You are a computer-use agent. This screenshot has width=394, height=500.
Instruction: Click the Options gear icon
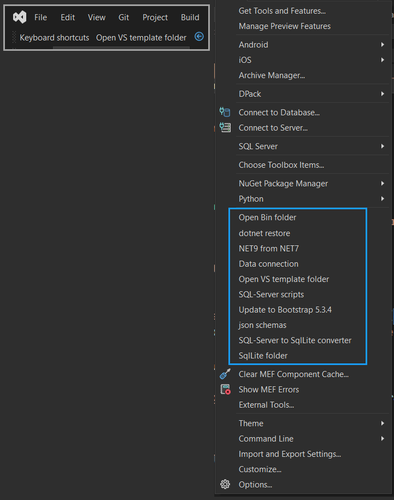[225, 484]
